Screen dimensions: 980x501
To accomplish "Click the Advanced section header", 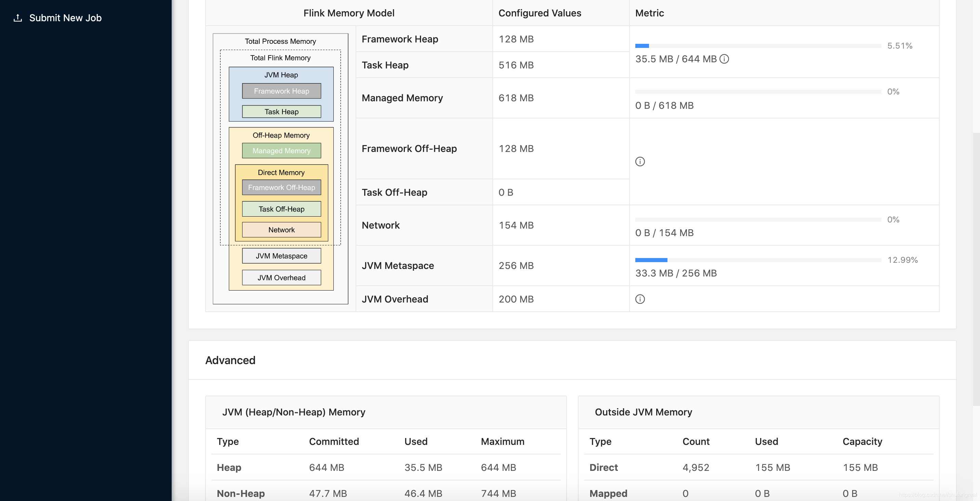I will coord(230,360).
